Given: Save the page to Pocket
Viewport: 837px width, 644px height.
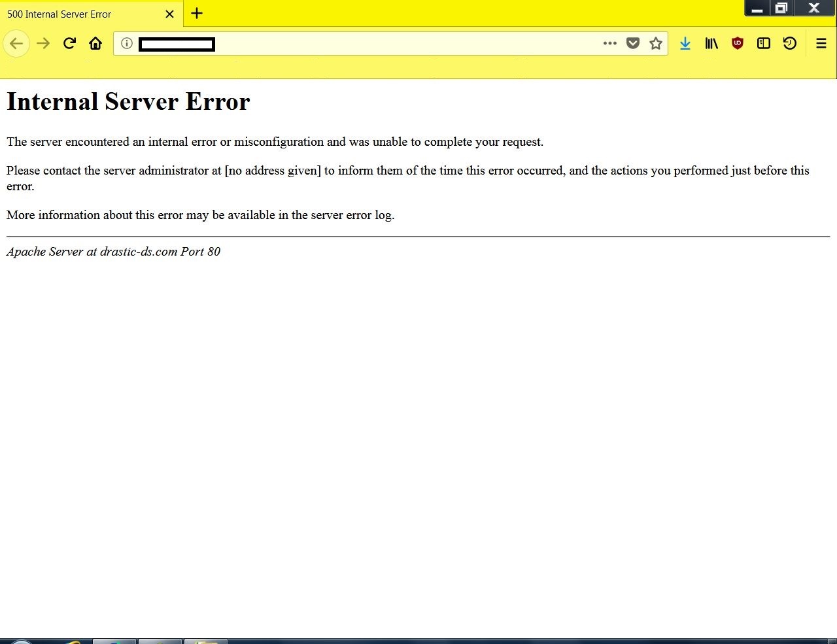Looking at the screenshot, I should pos(632,44).
